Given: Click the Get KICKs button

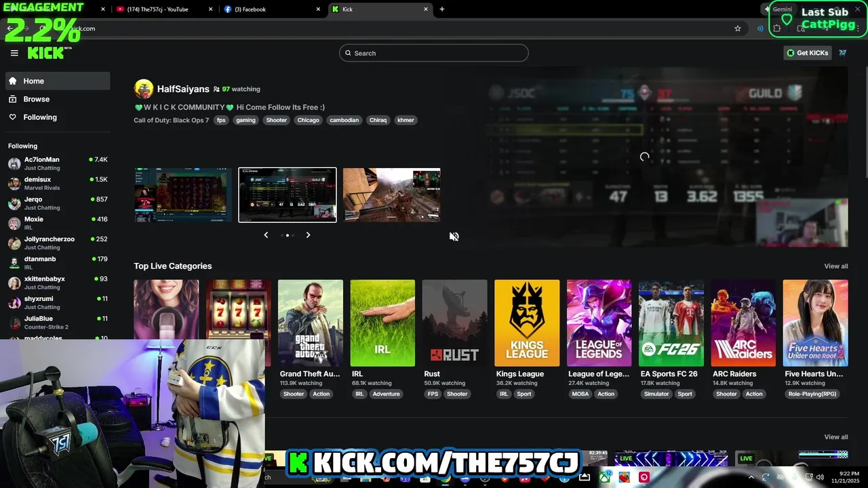Looking at the screenshot, I should coord(807,53).
